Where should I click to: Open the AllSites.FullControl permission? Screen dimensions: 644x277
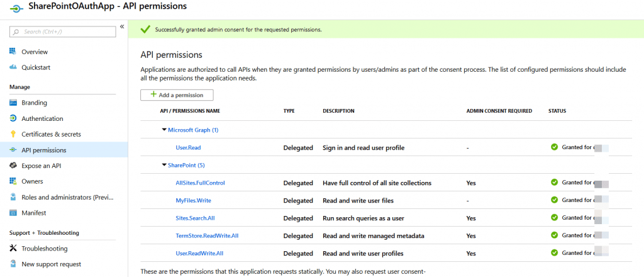pos(200,183)
